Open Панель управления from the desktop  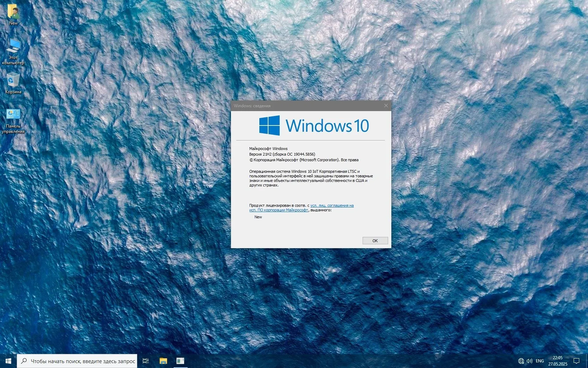coord(13,114)
